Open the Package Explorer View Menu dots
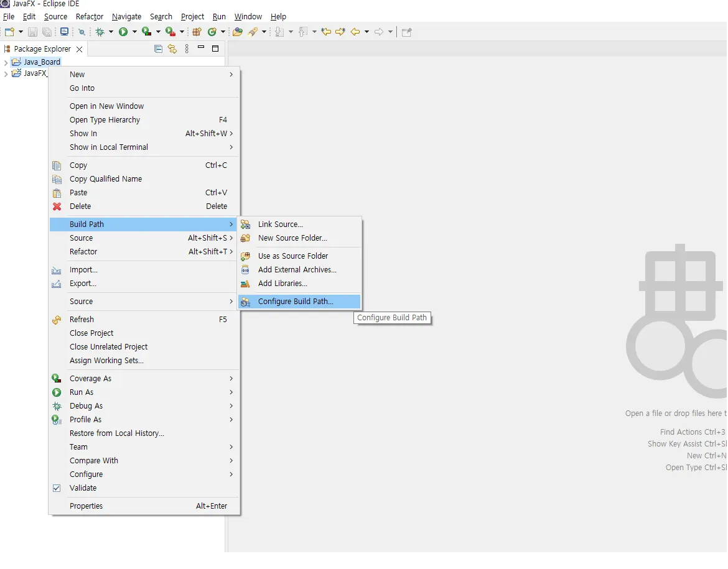 point(187,49)
